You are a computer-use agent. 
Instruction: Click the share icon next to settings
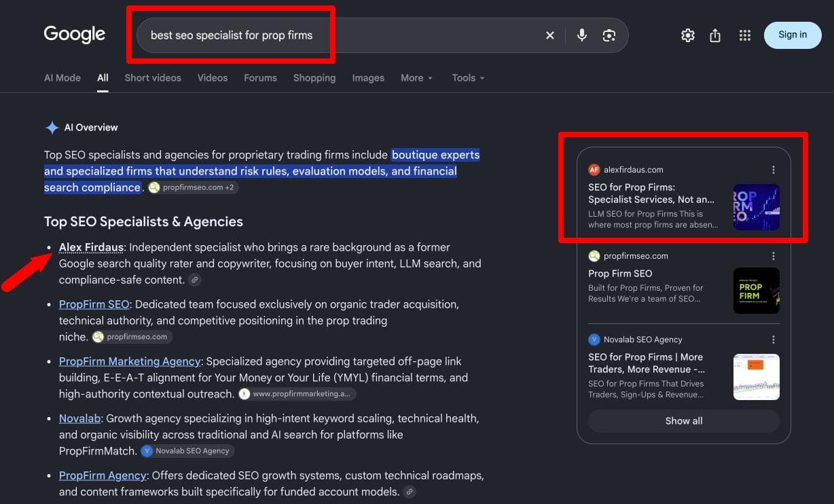pos(715,35)
